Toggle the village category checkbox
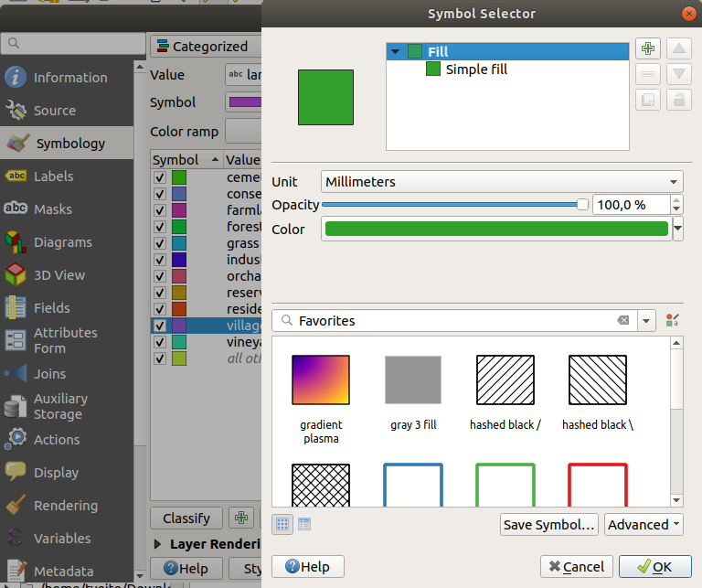The width and height of the screenshot is (702, 588). (160, 326)
